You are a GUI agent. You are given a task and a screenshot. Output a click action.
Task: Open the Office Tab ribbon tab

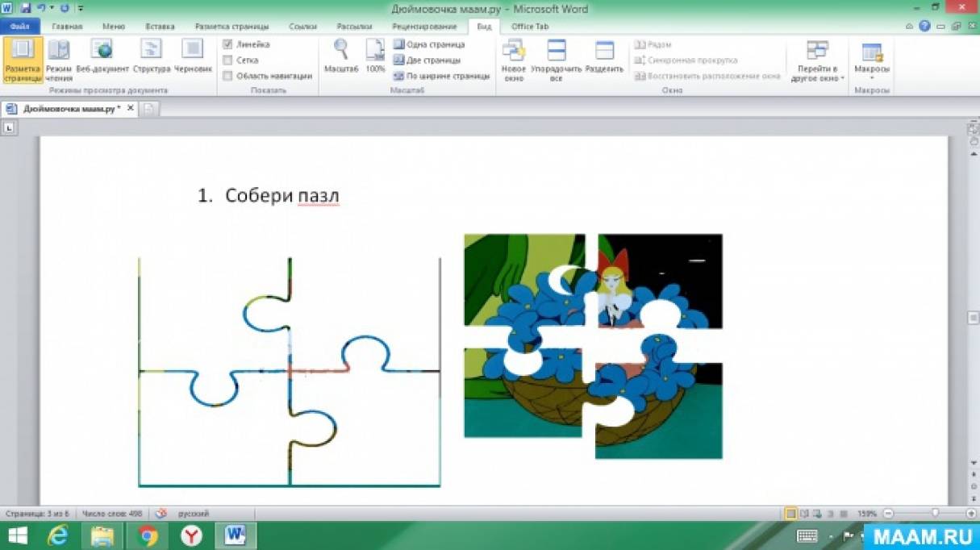click(x=530, y=26)
